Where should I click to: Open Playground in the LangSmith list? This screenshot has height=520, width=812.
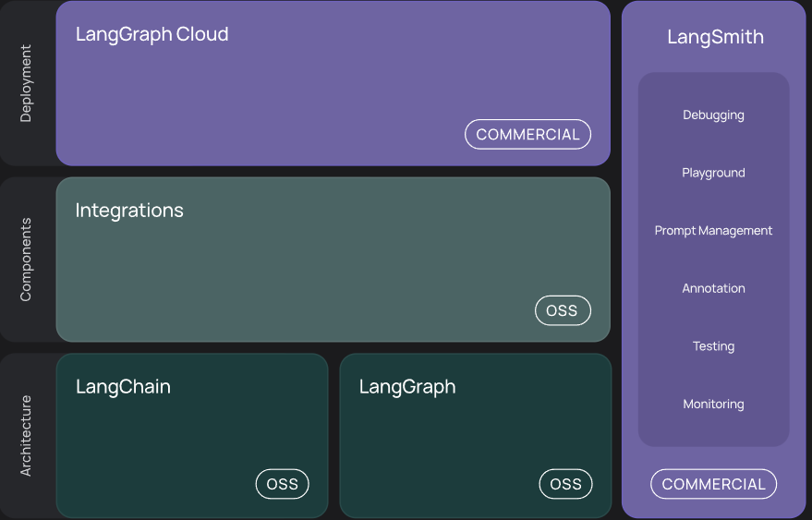click(x=713, y=173)
